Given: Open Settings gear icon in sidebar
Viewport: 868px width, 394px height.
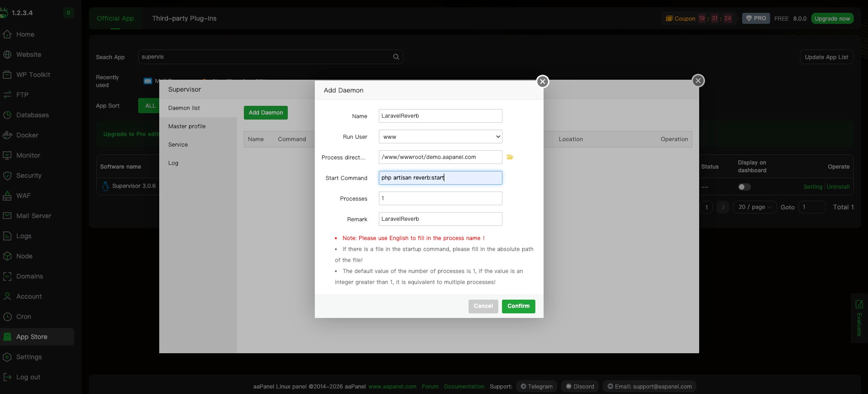Looking at the screenshot, I should [7, 357].
